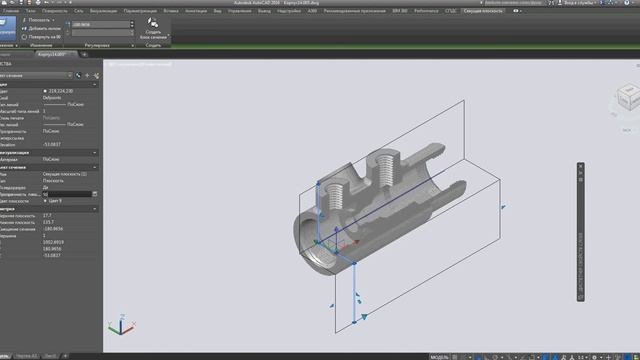The width and height of the screenshot is (640, 360).
Task: Click the Нижняя плоскость value 135.7
Action: click(48, 222)
